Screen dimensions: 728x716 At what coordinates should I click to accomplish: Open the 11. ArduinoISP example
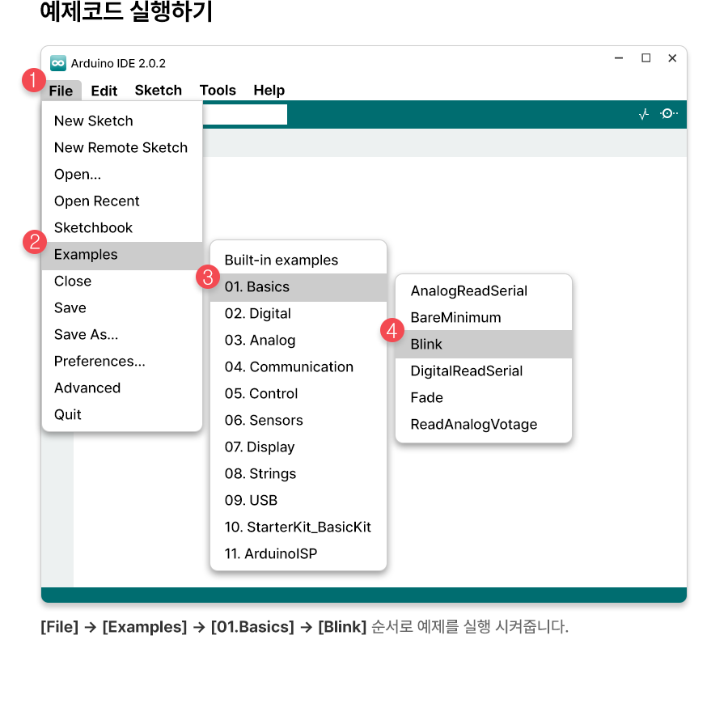pyautogui.click(x=271, y=554)
